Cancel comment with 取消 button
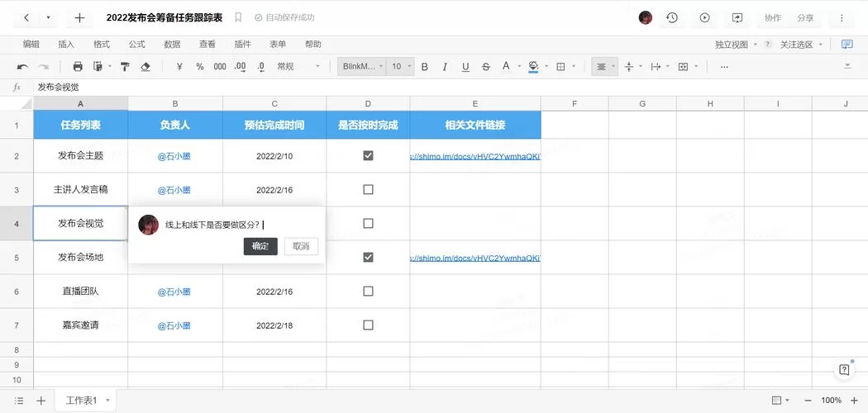The image size is (868, 413). 301,246
